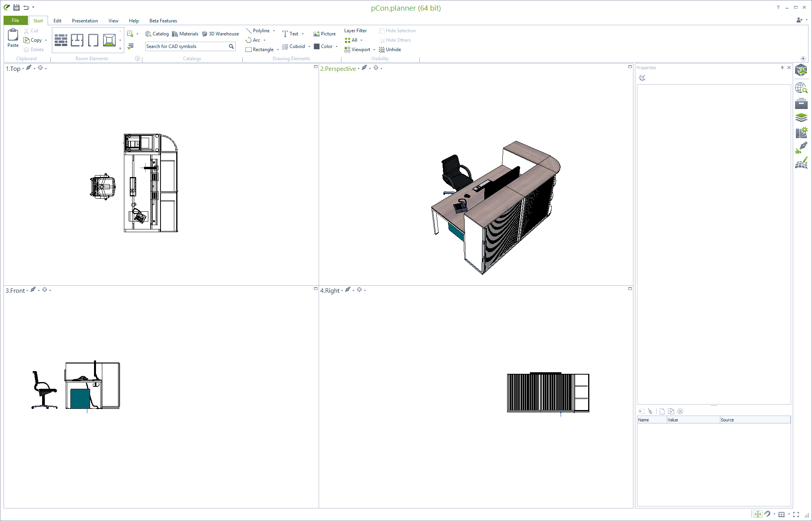Screen dimensions: 812x521
Task: Open the archive box sidebar panel
Action: pos(801,103)
